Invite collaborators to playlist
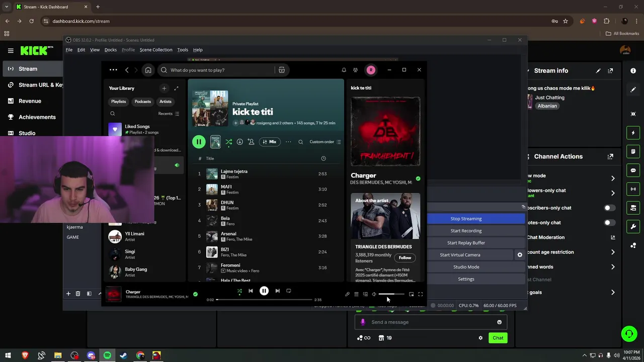Image resolution: width=644 pixels, height=362 pixels. [x=251, y=142]
